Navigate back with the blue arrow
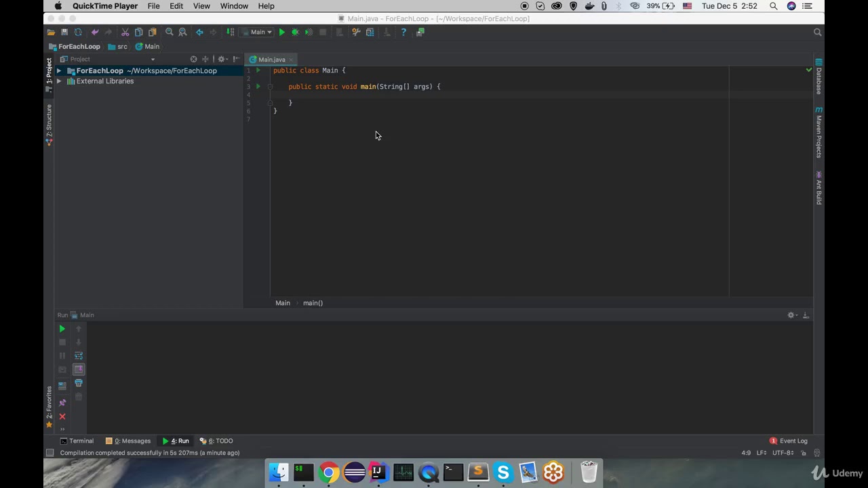This screenshot has height=488, width=868. pos(199,32)
